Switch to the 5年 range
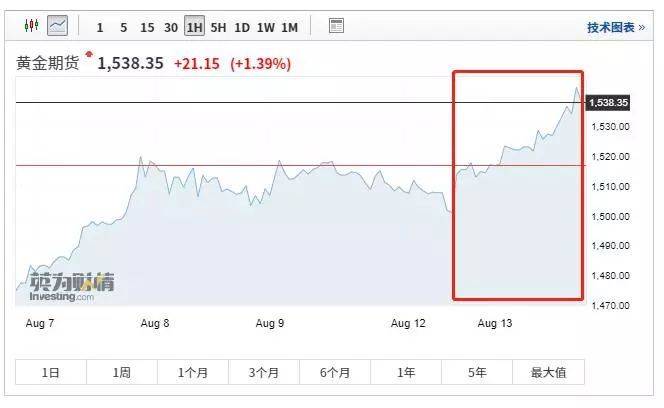Viewport: 664px width, 408px height. pyautogui.click(x=477, y=373)
